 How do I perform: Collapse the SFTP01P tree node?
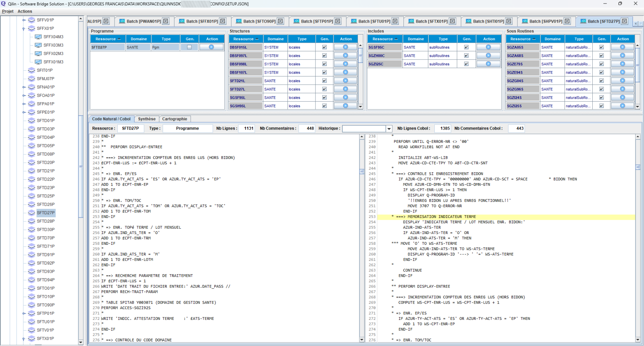tap(23, 313)
